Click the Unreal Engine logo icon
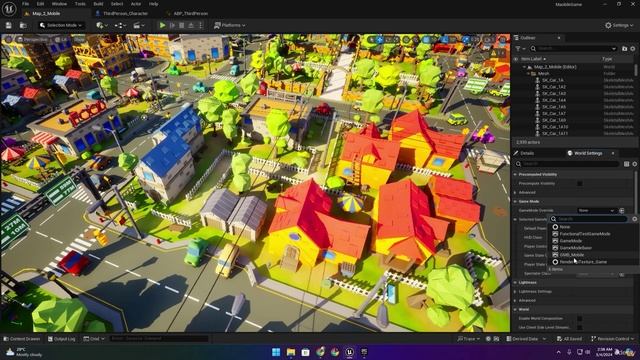 (x=9, y=8)
